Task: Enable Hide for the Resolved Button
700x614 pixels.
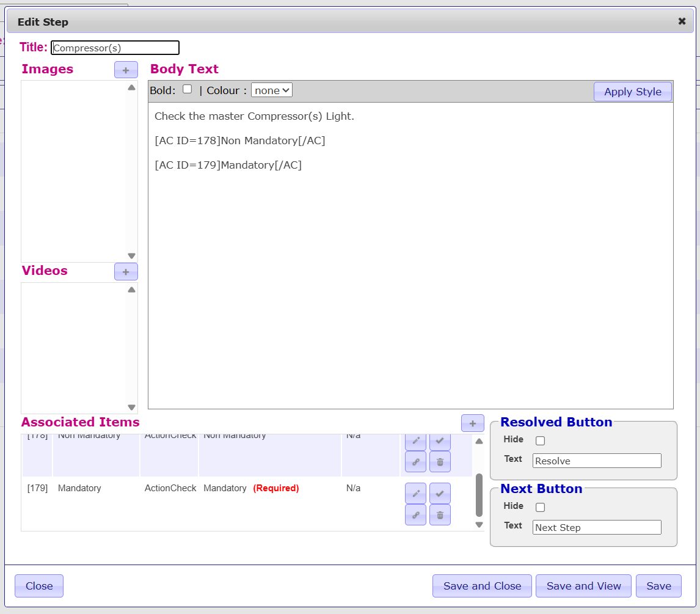Action: pyautogui.click(x=540, y=440)
